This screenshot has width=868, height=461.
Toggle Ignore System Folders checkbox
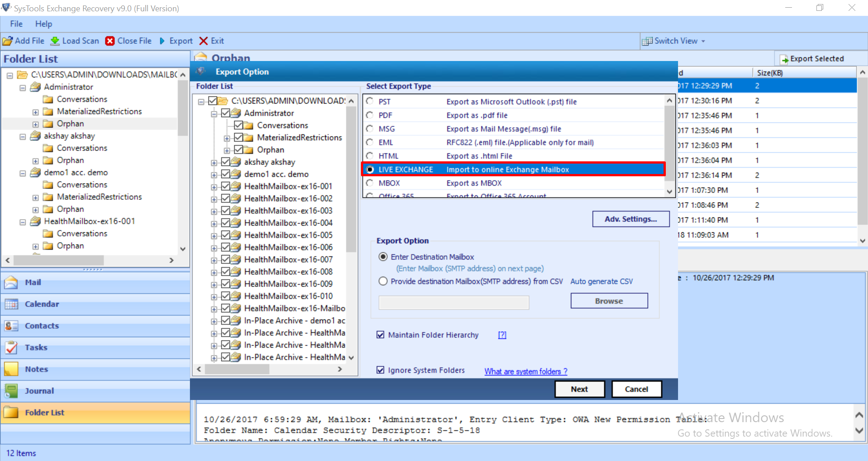(380, 370)
